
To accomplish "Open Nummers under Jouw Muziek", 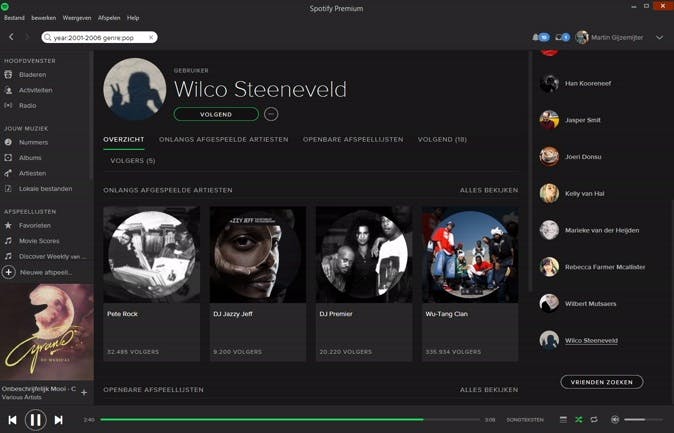I will coord(33,142).
